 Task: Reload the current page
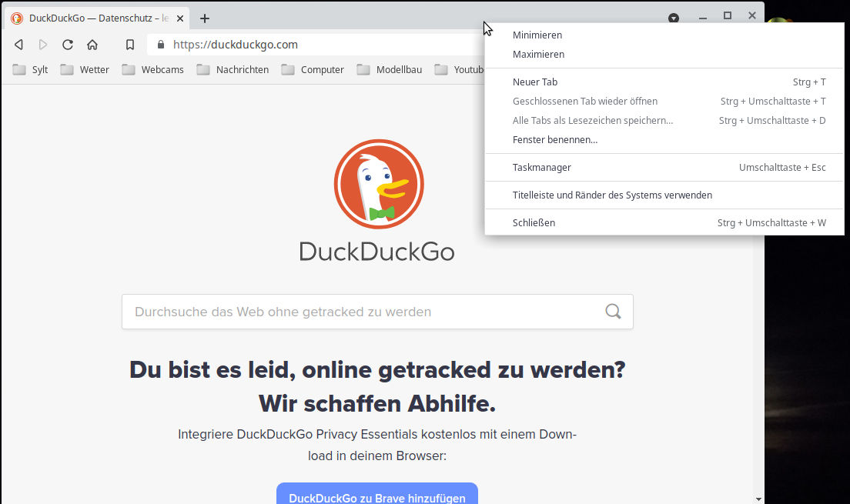[68, 45]
